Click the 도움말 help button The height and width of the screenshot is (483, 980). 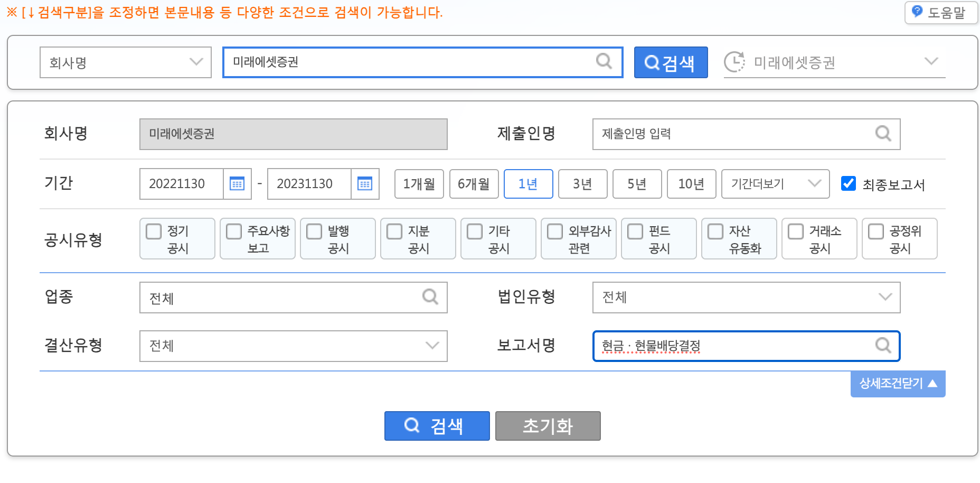[x=941, y=12]
